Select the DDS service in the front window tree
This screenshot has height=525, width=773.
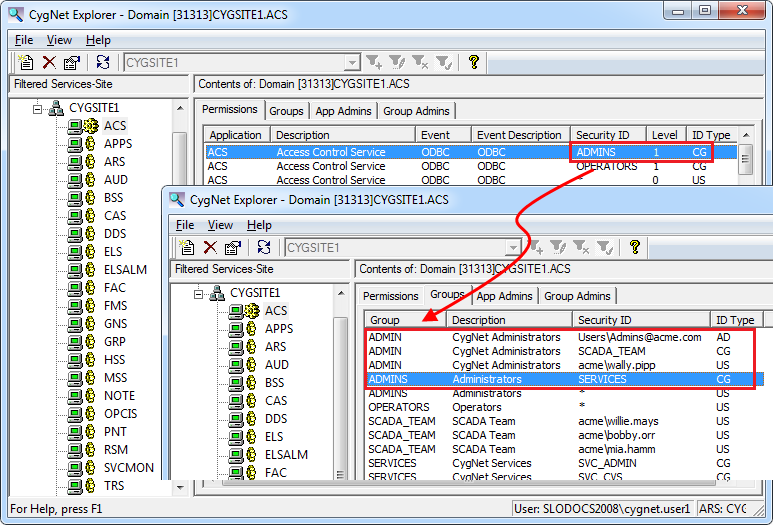pos(276,419)
